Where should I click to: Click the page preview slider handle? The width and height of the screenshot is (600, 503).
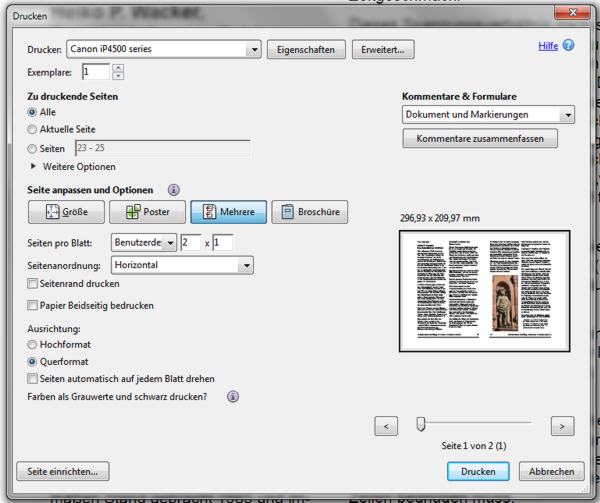pyautogui.click(x=421, y=425)
